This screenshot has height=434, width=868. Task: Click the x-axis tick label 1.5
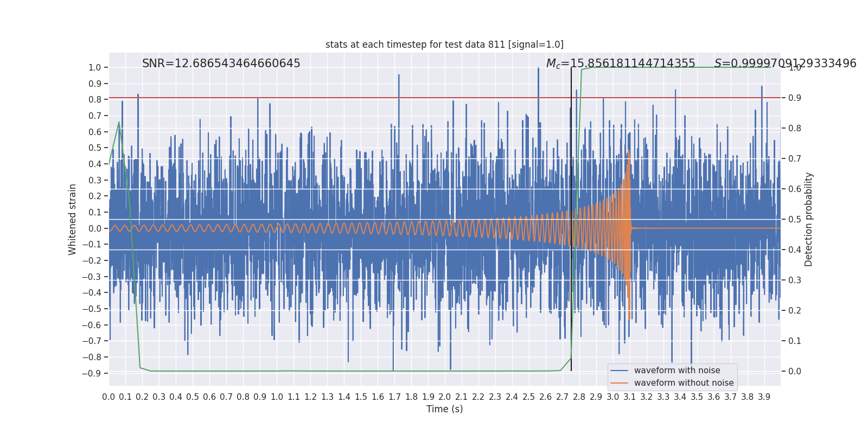coord(361,397)
